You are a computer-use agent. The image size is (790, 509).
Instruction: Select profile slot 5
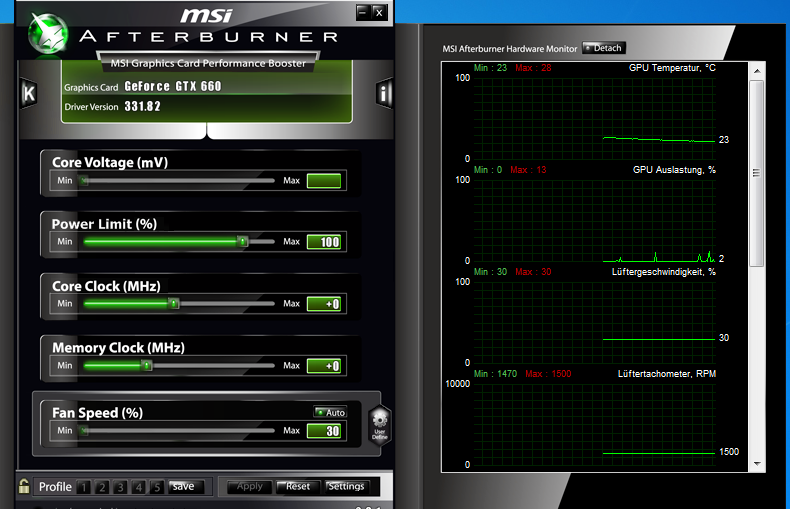coord(157,487)
